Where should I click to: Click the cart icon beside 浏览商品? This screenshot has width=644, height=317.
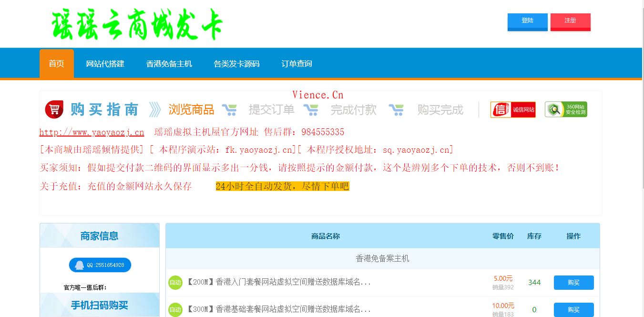(231, 109)
